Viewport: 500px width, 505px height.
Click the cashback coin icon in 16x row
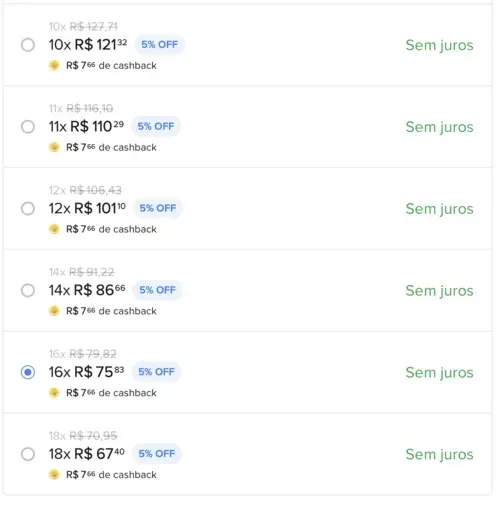[x=54, y=393]
